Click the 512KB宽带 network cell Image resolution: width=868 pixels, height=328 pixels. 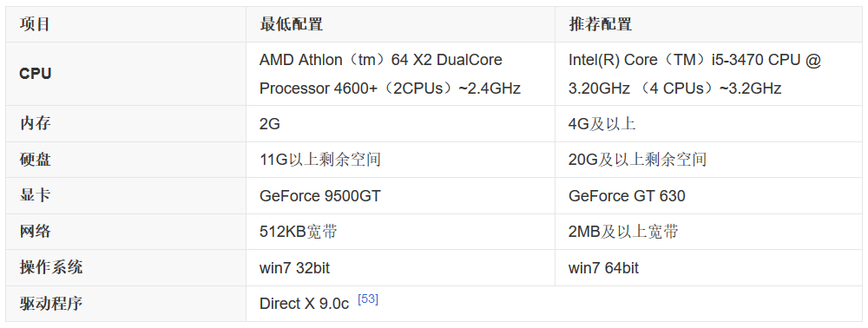(400, 231)
